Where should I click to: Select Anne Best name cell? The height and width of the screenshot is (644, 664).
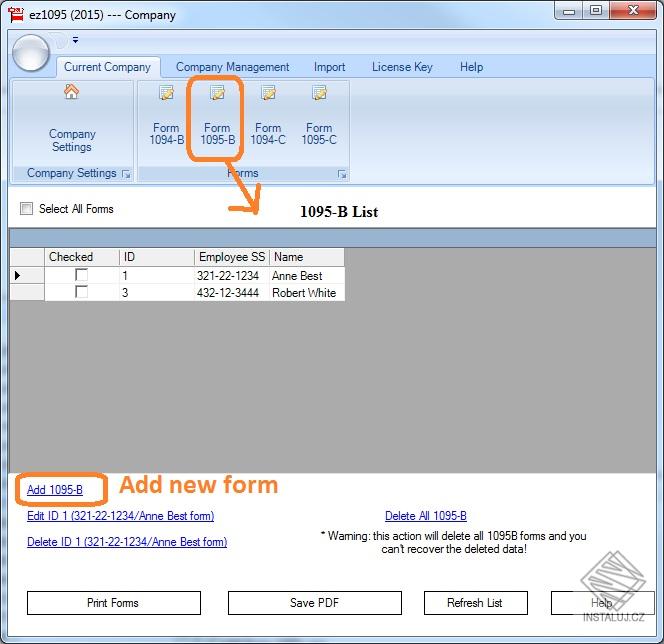307,275
